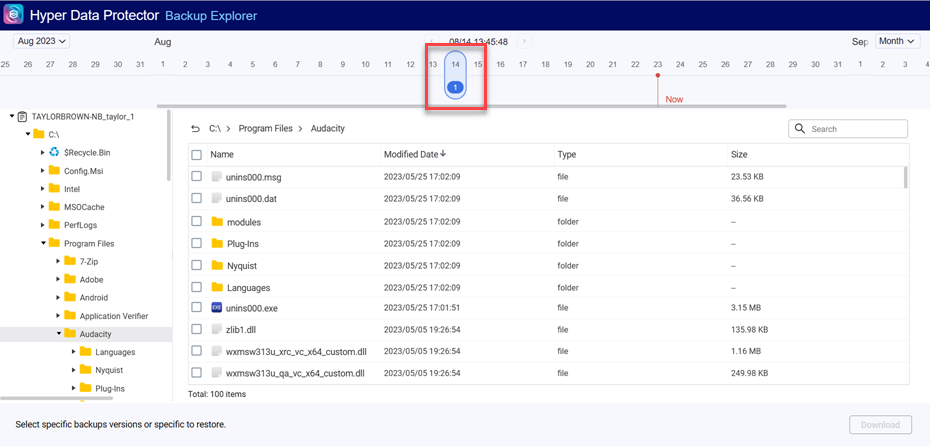The height and width of the screenshot is (446, 930).
Task: Click the magnifier icon in the Search box
Action: 800,129
